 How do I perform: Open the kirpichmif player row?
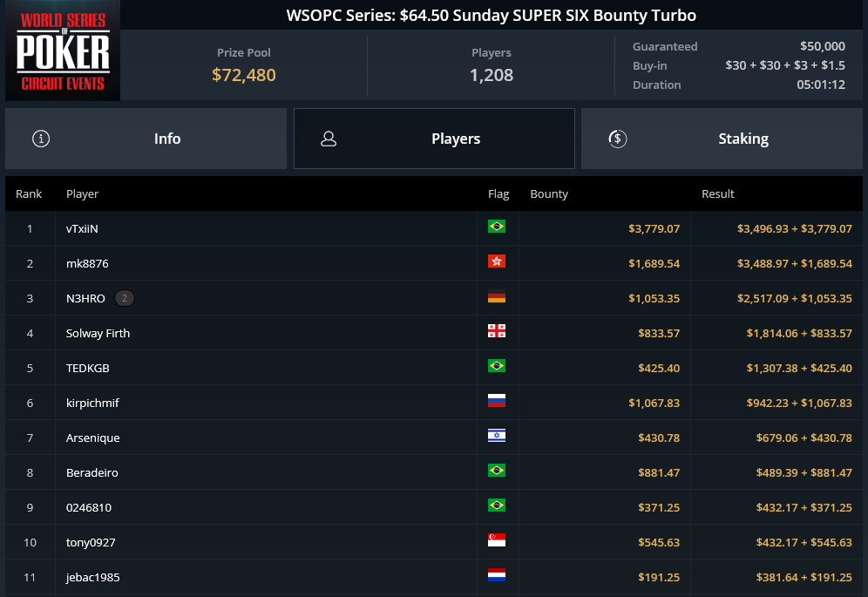(x=434, y=403)
